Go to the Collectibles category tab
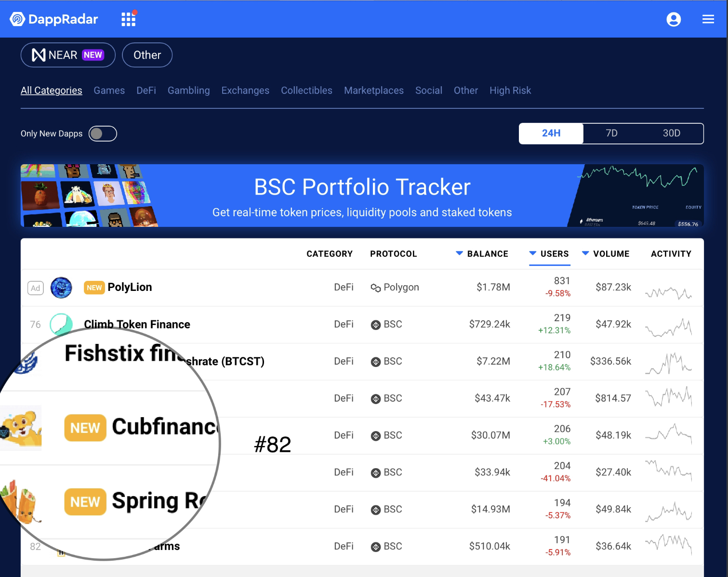The width and height of the screenshot is (728, 577). pyautogui.click(x=306, y=91)
